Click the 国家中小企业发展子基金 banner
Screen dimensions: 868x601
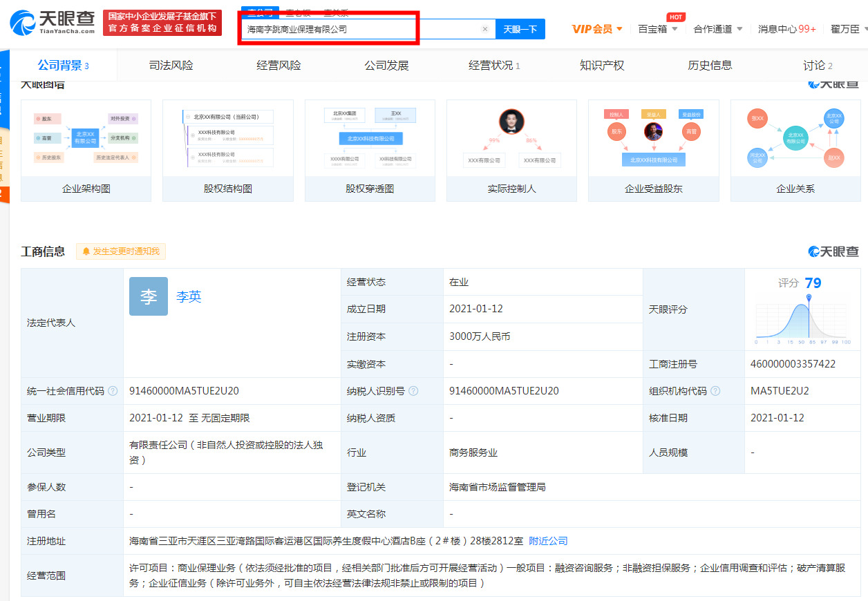(162, 22)
